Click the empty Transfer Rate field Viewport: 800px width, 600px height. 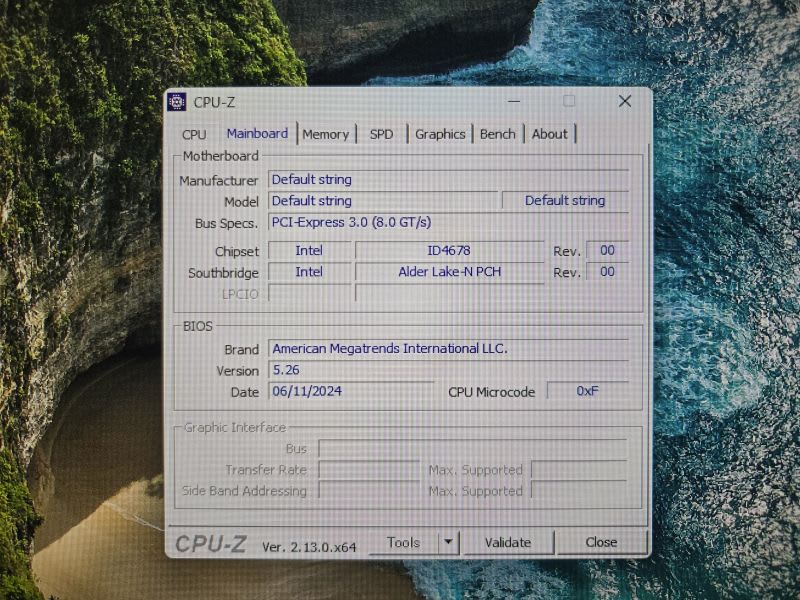[368, 470]
